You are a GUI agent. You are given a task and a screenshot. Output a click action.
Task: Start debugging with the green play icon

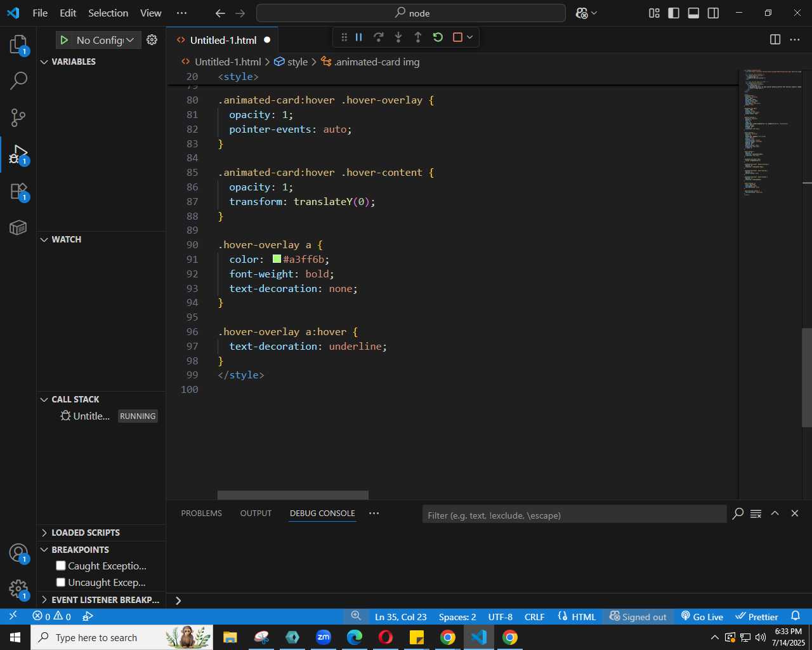(x=64, y=40)
